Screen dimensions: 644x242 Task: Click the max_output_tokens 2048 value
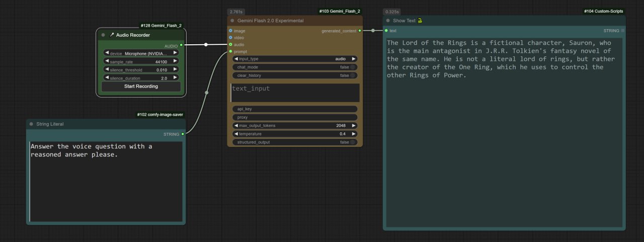[341, 126]
